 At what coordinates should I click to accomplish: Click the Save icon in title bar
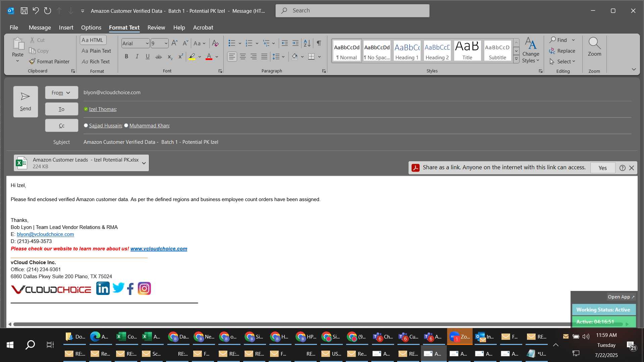24,11
